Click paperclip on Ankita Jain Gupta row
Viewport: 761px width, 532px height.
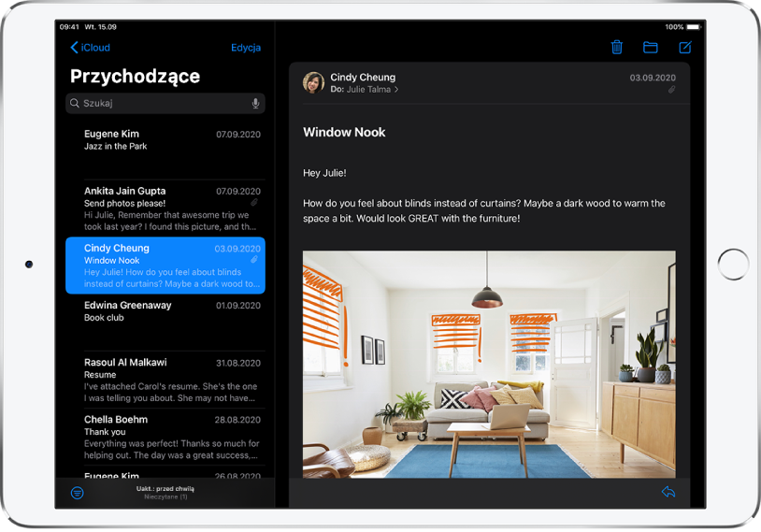(x=254, y=202)
